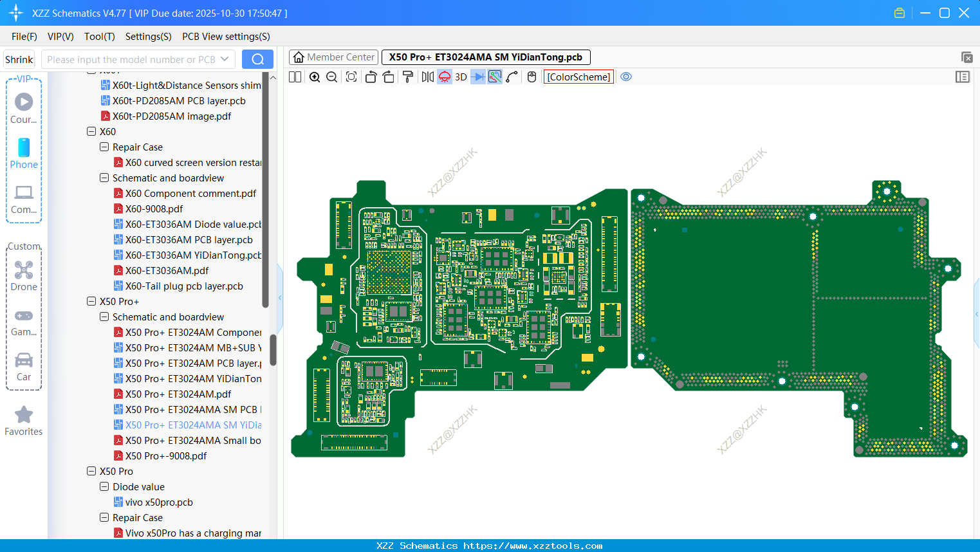Rotate the board clockwise
The height and width of the screenshot is (552, 980).
tap(389, 77)
